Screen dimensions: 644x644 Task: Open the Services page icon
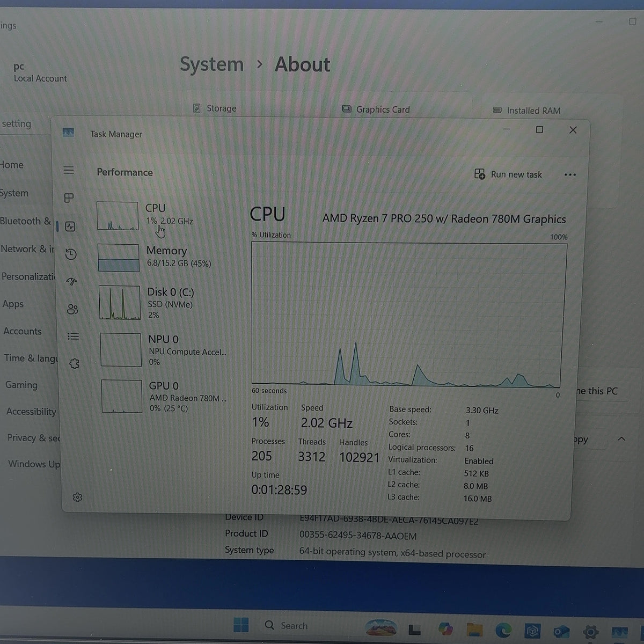tap(75, 364)
